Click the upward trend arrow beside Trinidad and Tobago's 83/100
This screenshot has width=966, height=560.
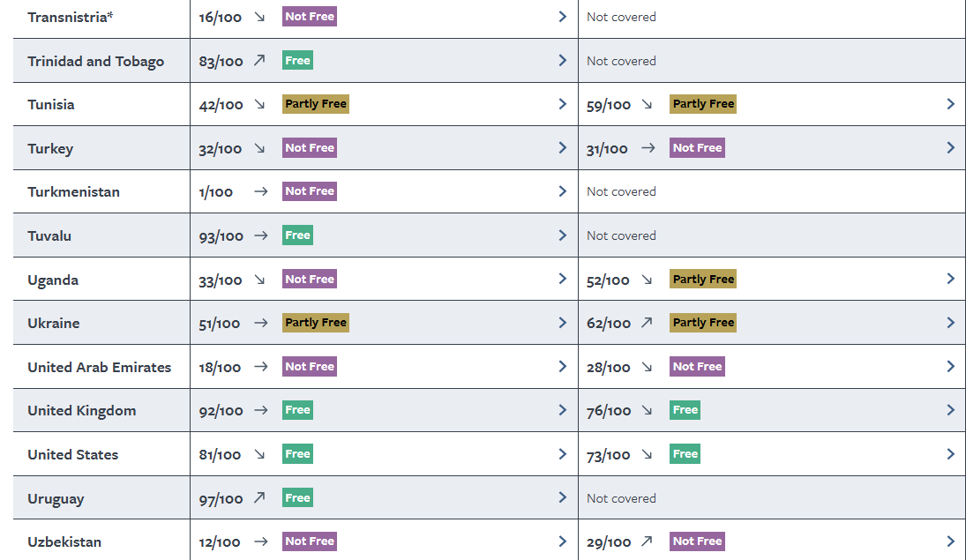pyautogui.click(x=259, y=61)
